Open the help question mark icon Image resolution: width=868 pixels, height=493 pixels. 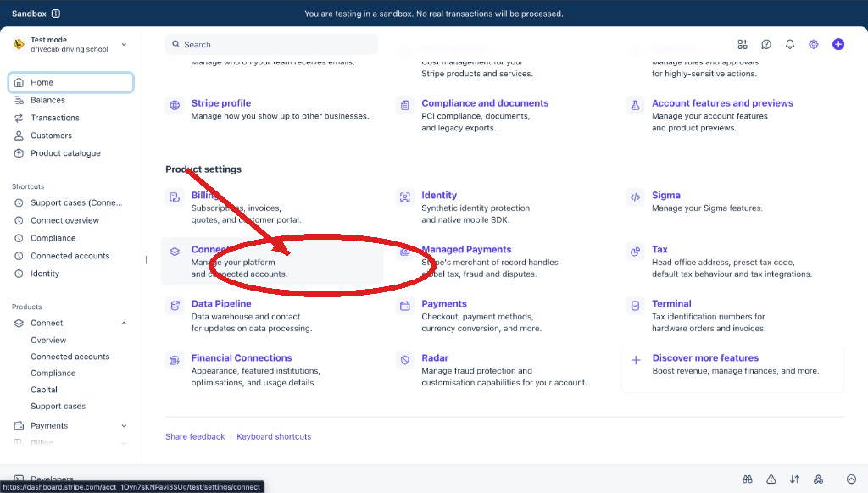(x=766, y=44)
